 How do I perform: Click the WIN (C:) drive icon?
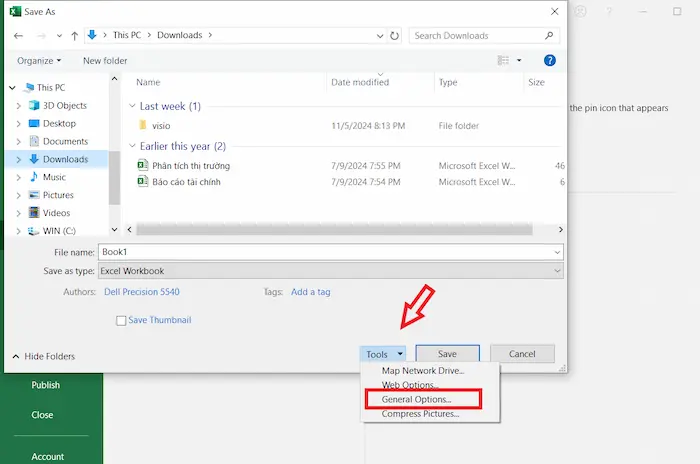[33, 231]
